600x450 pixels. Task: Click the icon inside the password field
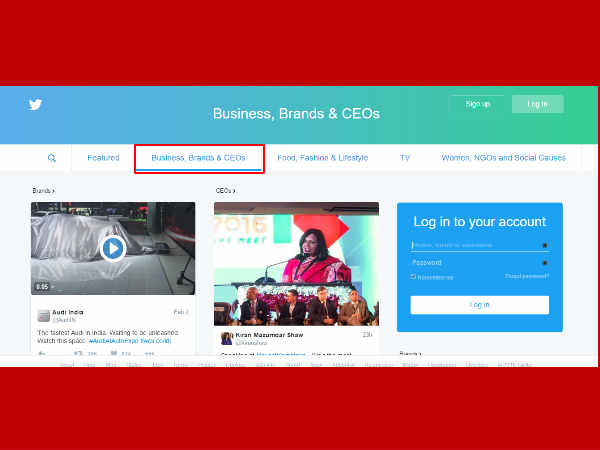point(544,263)
